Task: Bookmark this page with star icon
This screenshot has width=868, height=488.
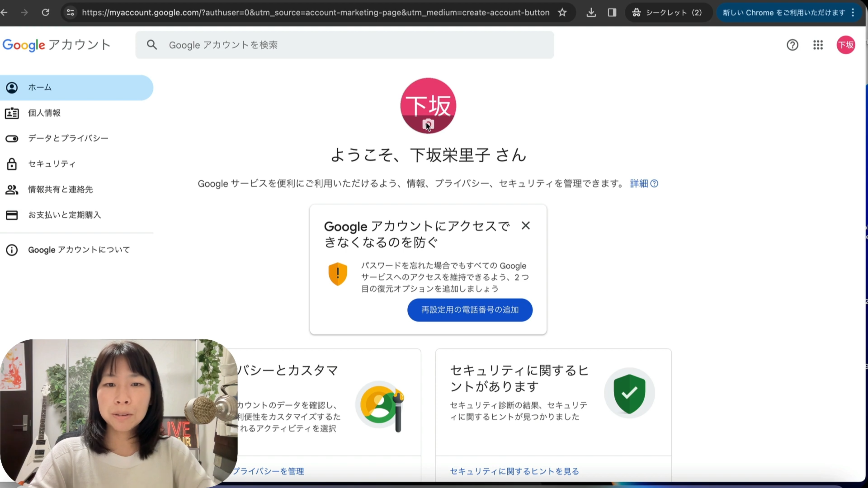Action: click(562, 13)
